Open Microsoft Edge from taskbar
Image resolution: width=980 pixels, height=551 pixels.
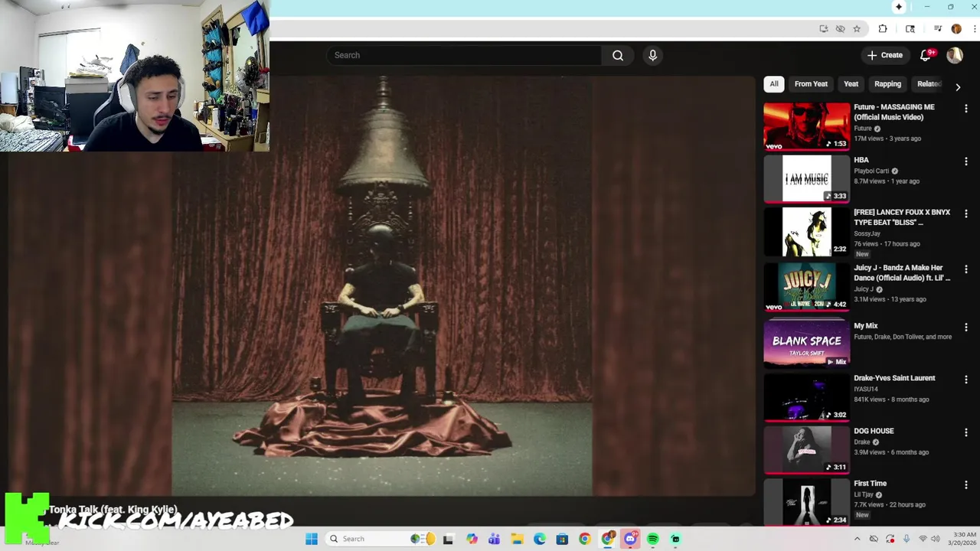coord(540,539)
